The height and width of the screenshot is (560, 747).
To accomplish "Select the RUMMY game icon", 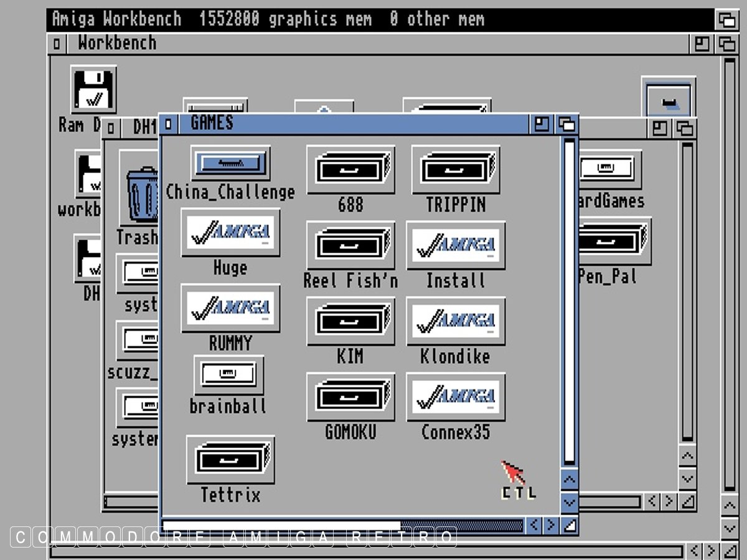I will [x=230, y=308].
